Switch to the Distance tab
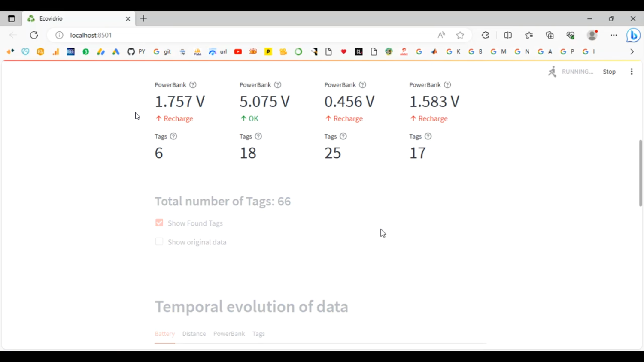The height and width of the screenshot is (362, 644). click(x=194, y=334)
